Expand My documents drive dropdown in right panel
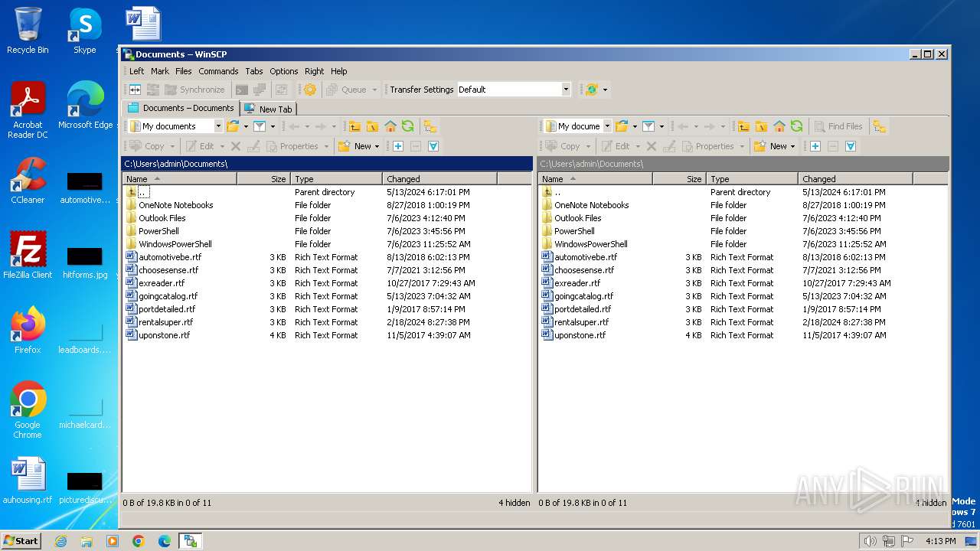The height and width of the screenshot is (551, 980). point(607,126)
